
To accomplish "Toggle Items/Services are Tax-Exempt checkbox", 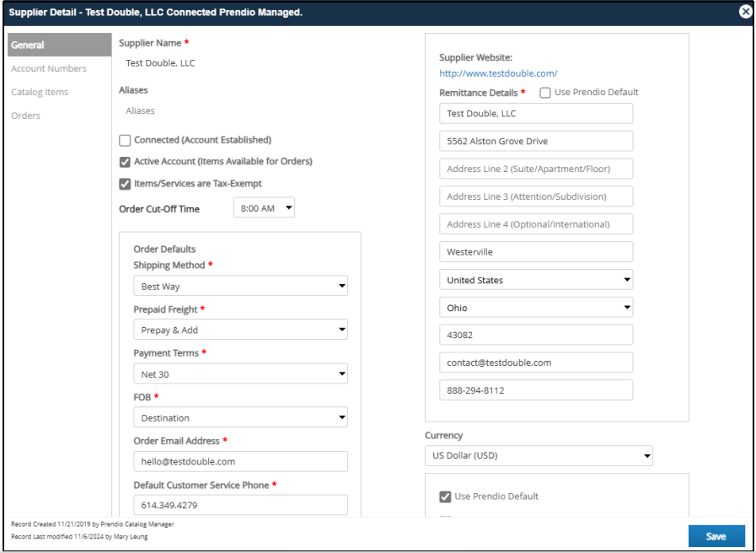I will (x=125, y=184).
